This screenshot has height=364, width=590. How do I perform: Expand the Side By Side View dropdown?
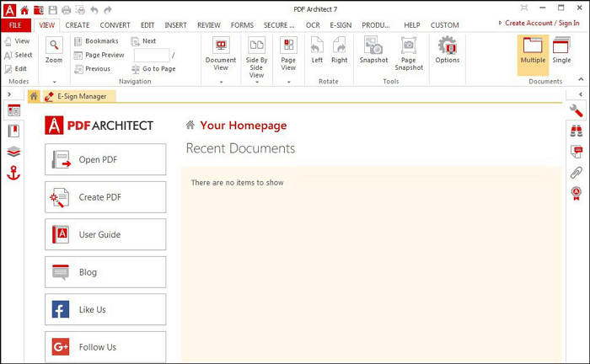[x=255, y=82]
